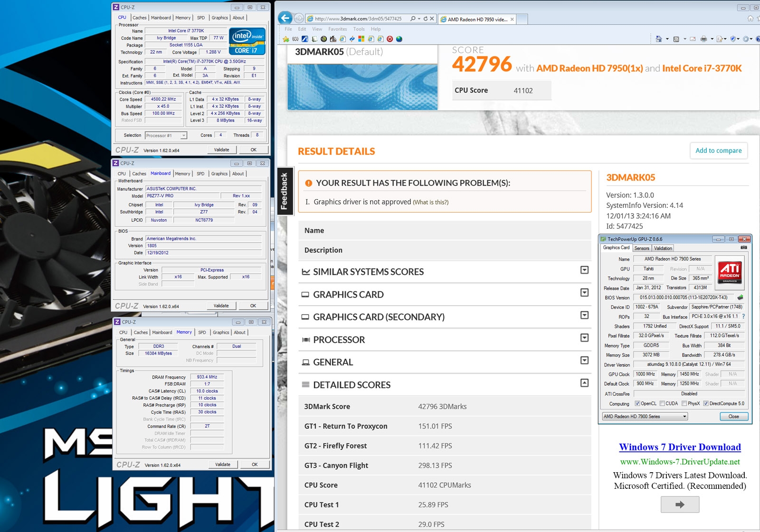Open the Tools menu in browser
Screen dimensions: 760x532
(359, 29)
